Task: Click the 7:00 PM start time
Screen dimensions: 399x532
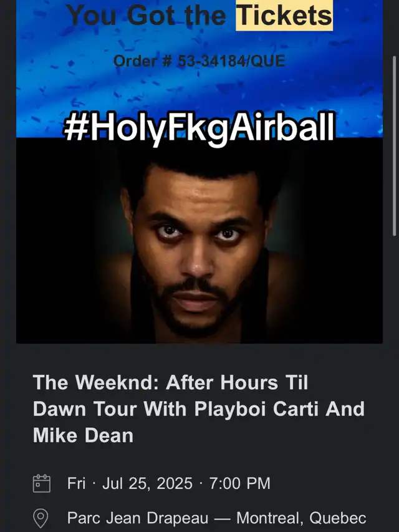Action: [240, 483]
